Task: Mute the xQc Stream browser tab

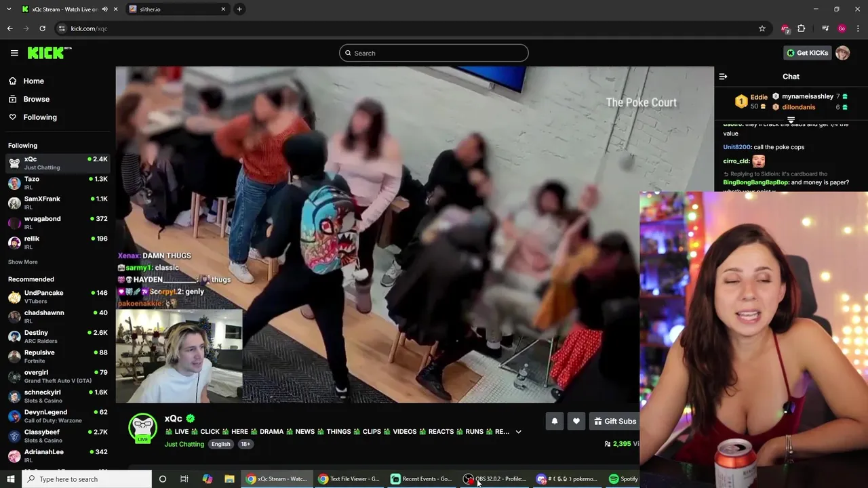Action: (104, 9)
